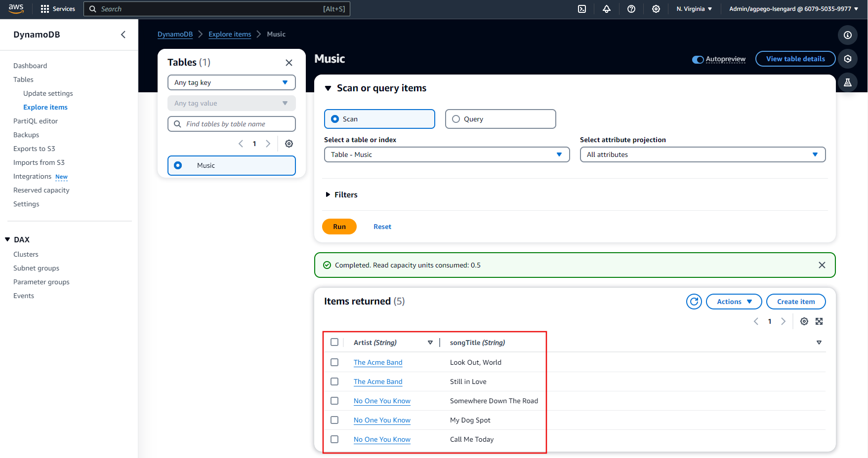
Task: Open AWS CloudShell terminal icon
Action: point(582,9)
